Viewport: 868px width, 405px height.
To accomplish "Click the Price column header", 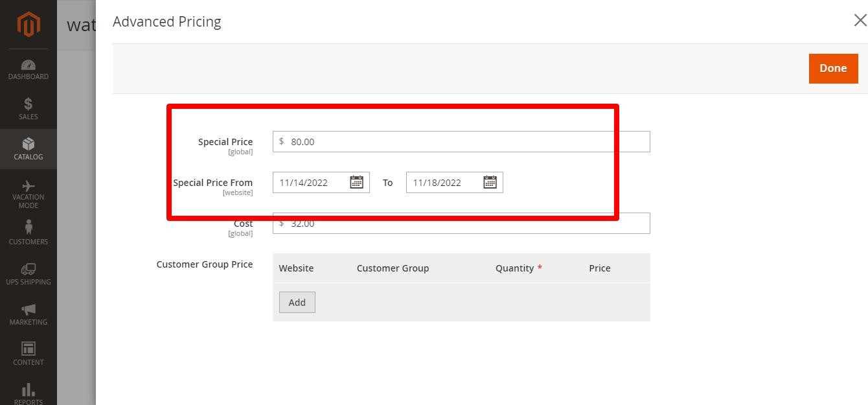I will (x=600, y=268).
